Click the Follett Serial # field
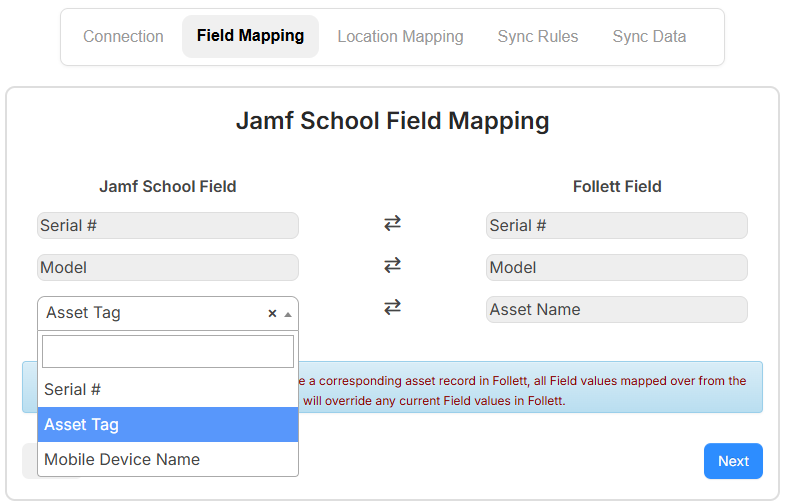789x504 pixels. (x=616, y=225)
